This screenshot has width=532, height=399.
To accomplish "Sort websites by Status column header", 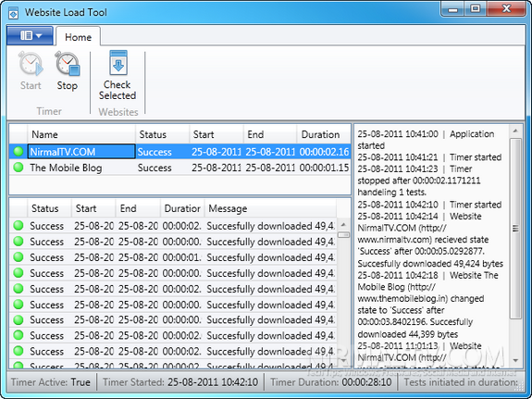I will point(163,134).
